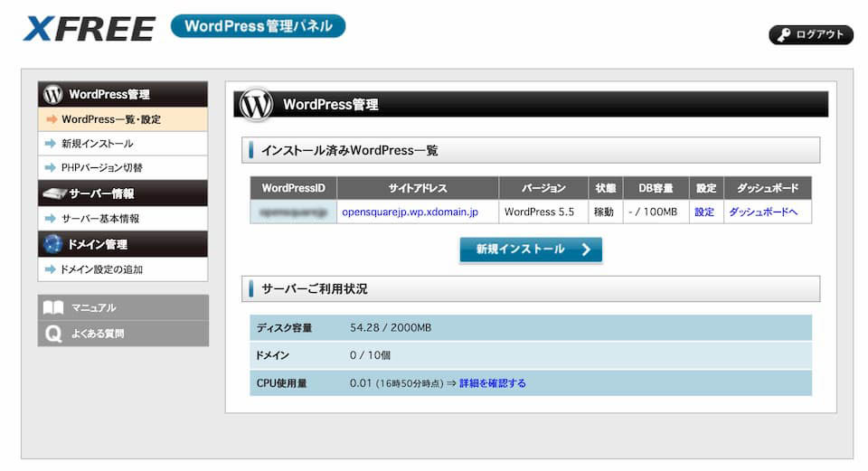The height and width of the screenshot is (471, 868).
Task: Click the large WordPress logo in main header
Action: click(x=256, y=104)
